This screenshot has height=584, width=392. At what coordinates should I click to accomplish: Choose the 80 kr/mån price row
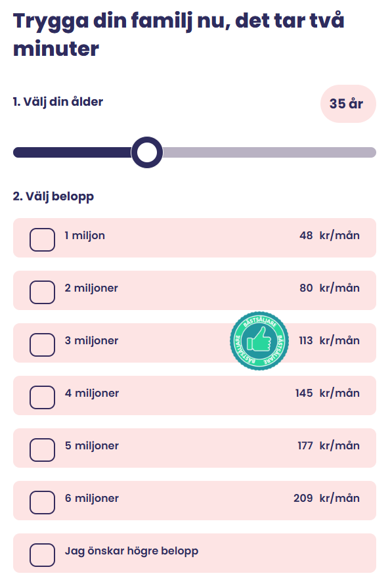click(x=195, y=290)
